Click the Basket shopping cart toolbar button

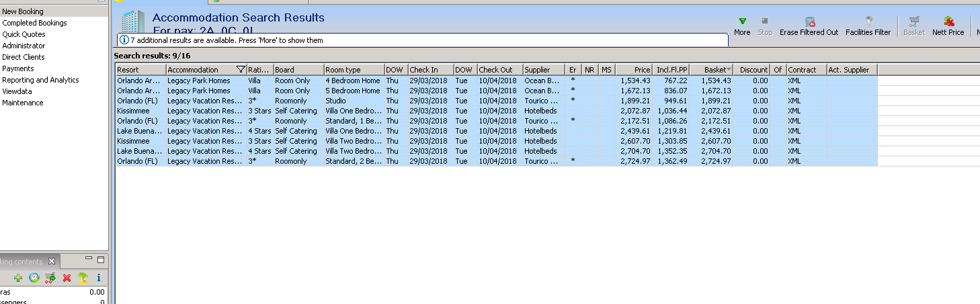pyautogui.click(x=914, y=26)
